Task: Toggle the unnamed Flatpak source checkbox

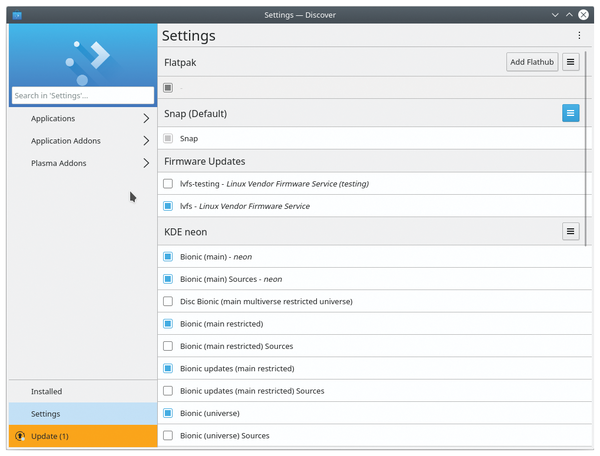Action: point(168,88)
